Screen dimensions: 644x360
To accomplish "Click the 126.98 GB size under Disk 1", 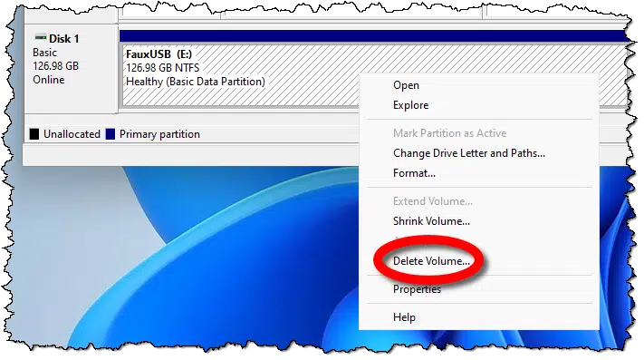I will point(55,66).
